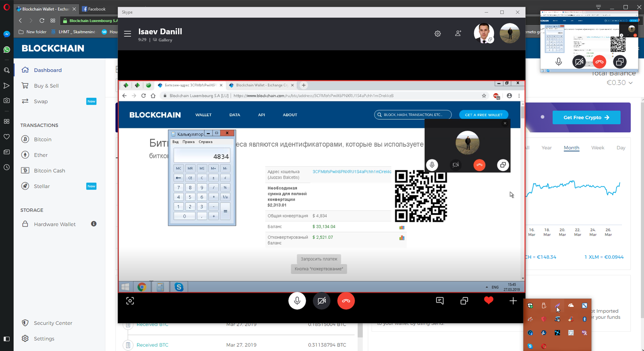Select the Month chart range
The image size is (644, 351).
[572, 148]
